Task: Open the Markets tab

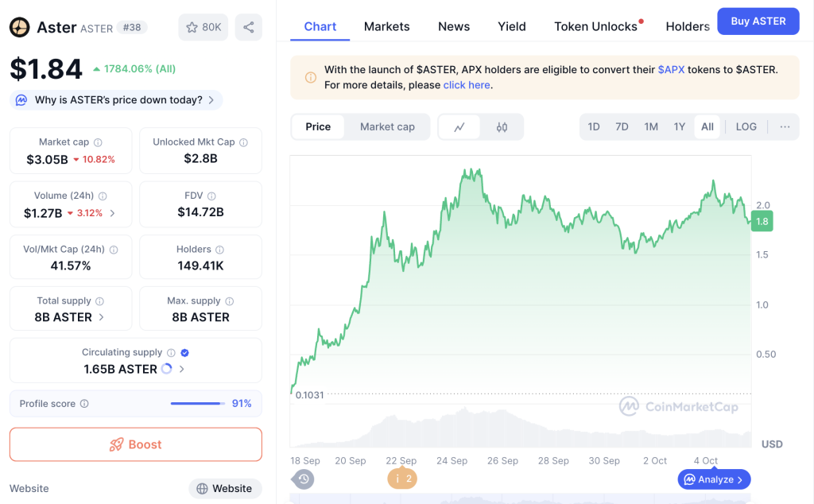Action: tap(386, 26)
